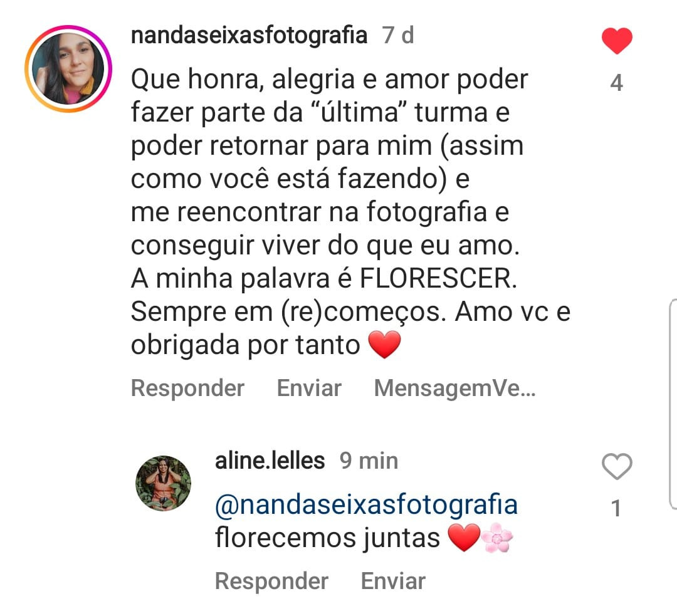The image size is (677, 616).
Task: Click the 7 d timestamp
Action: tap(397, 35)
